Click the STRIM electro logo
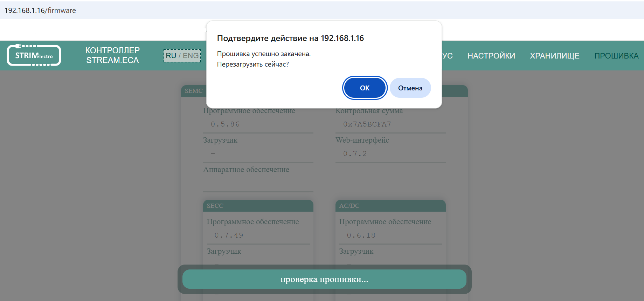Image resolution: width=644 pixels, height=301 pixels. tap(34, 55)
